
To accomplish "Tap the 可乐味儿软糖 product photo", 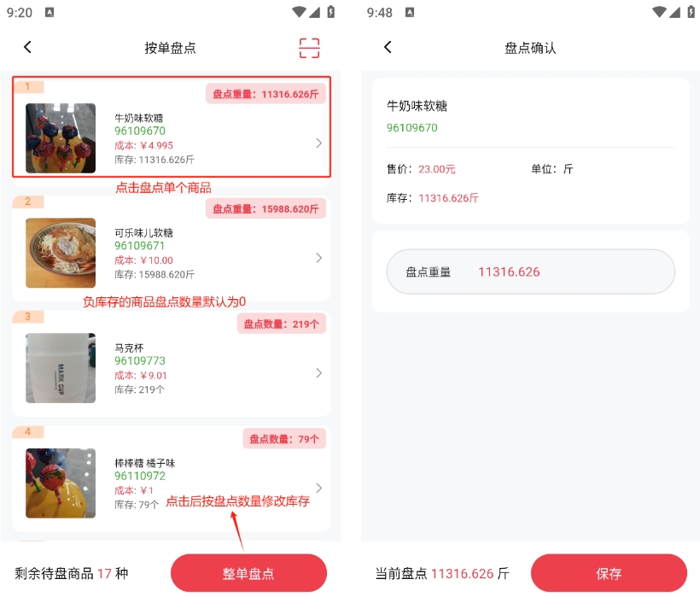I will (61, 253).
